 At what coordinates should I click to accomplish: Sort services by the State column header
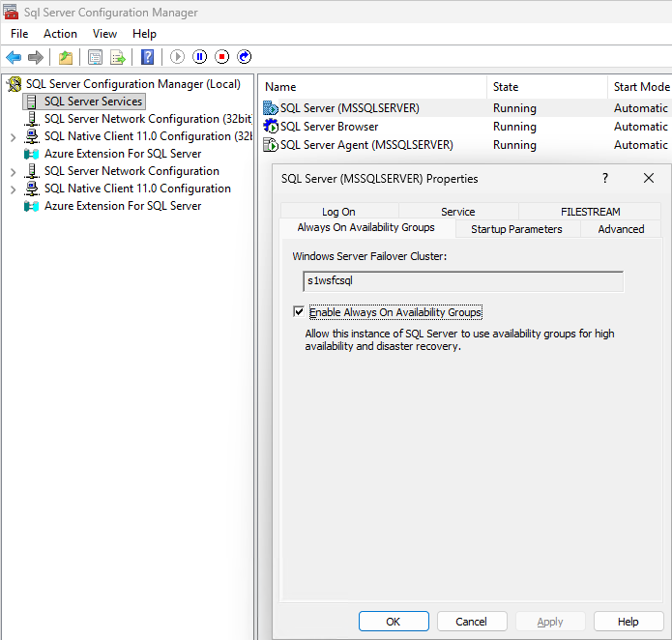coord(547,87)
